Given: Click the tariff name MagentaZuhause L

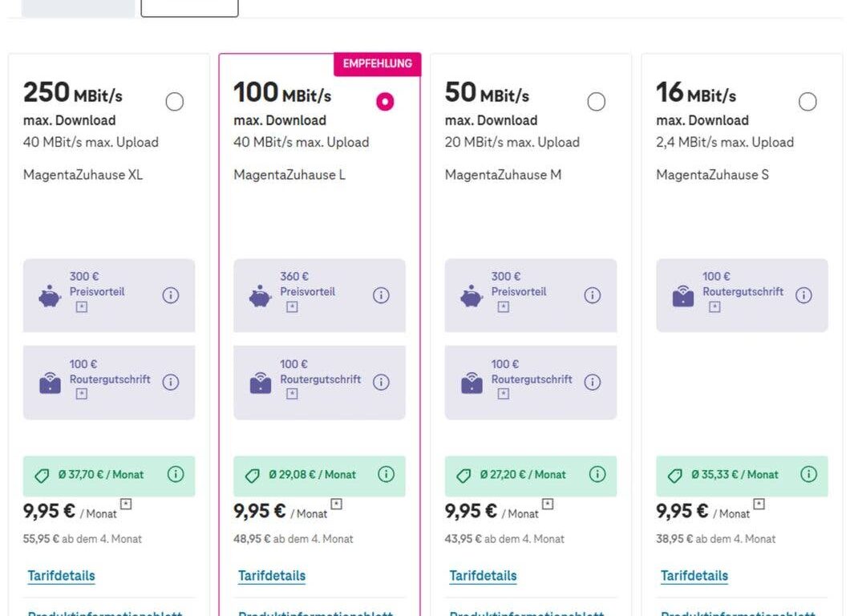Looking at the screenshot, I should [x=289, y=175].
